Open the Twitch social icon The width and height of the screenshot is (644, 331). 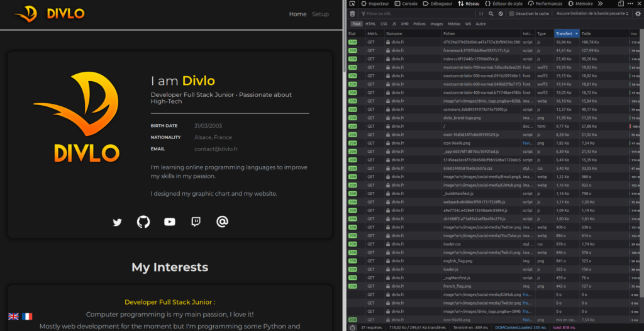coord(196,222)
